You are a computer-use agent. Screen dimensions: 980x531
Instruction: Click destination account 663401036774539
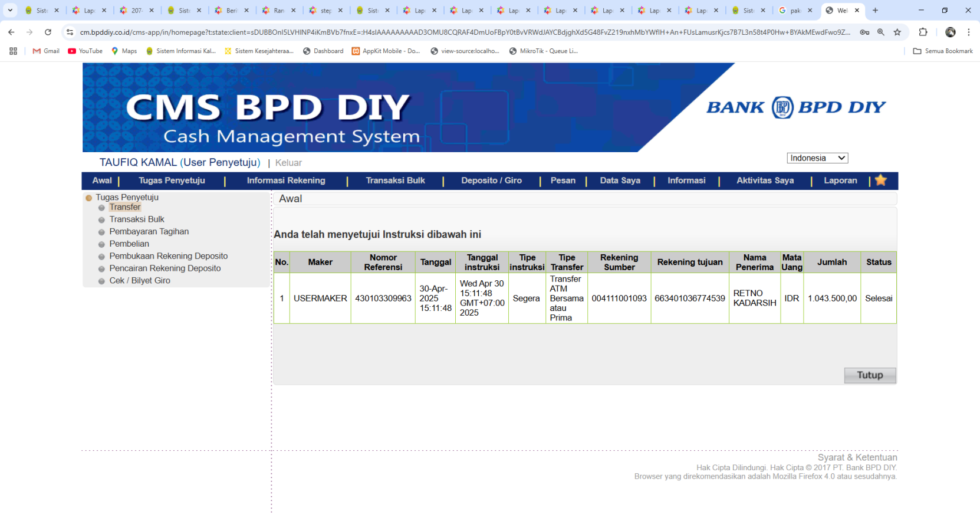690,299
